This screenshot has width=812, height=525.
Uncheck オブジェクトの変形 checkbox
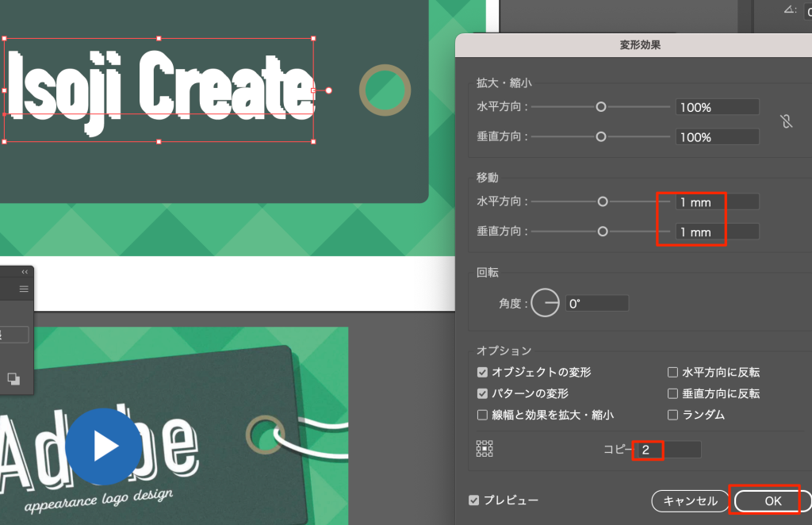pyautogui.click(x=482, y=372)
